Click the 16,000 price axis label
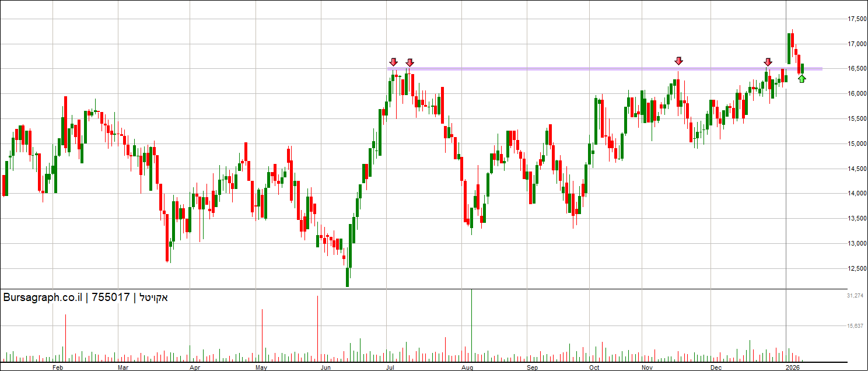This screenshot has width=868, height=371. point(856,94)
